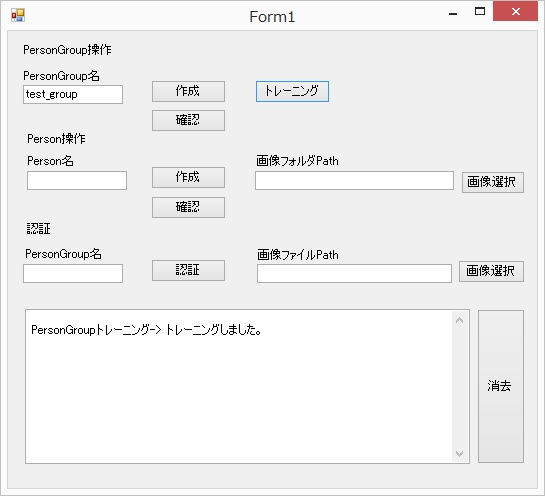Click the 認証 section heading label
Viewport: 545px width, 496px height.
click(39, 229)
